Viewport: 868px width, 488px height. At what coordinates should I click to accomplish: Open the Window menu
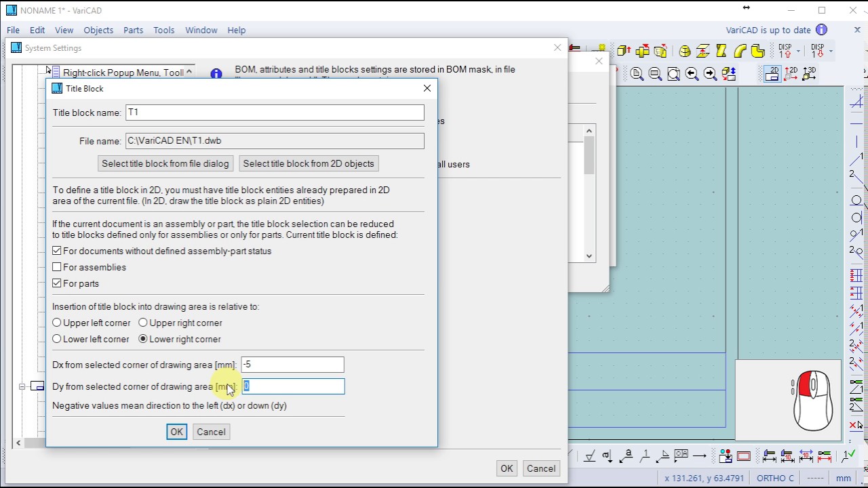coord(201,30)
